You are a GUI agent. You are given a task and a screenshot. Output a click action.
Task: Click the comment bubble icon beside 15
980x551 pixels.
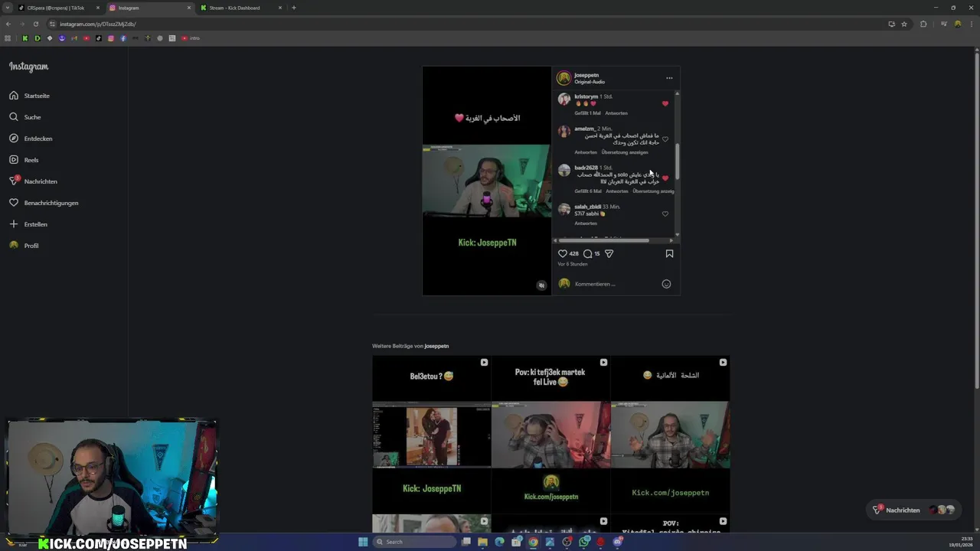(588, 253)
